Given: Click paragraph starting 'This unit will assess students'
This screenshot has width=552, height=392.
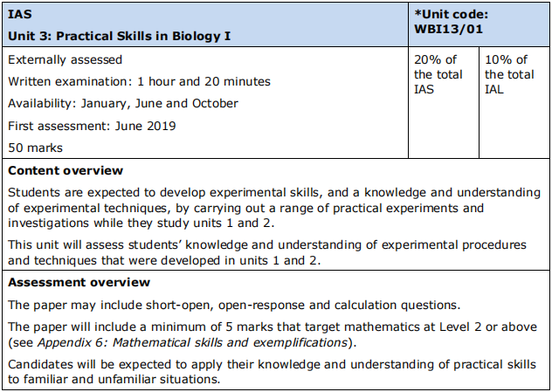Looking at the screenshot, I should coord(267,252).
